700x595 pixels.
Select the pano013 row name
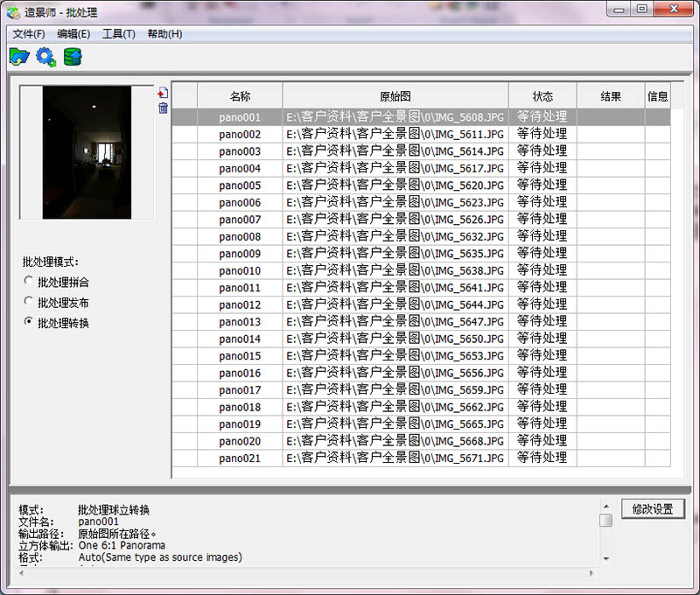pos(240,322)
